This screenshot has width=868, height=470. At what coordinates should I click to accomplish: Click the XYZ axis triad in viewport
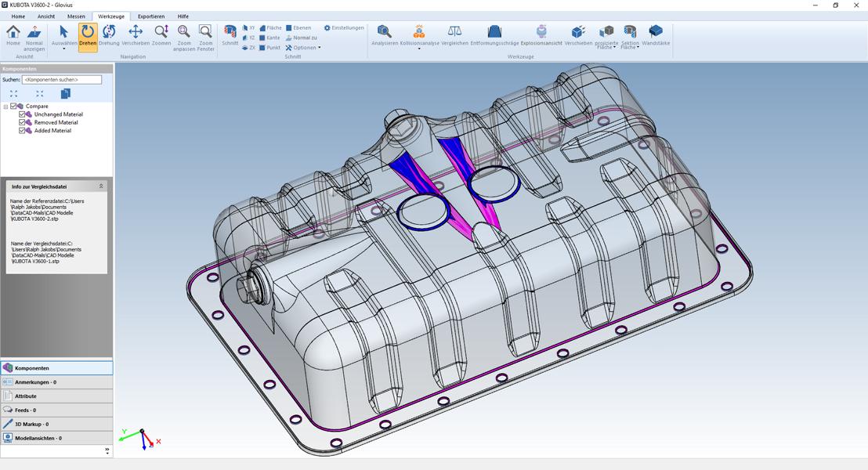click(140, 439)
